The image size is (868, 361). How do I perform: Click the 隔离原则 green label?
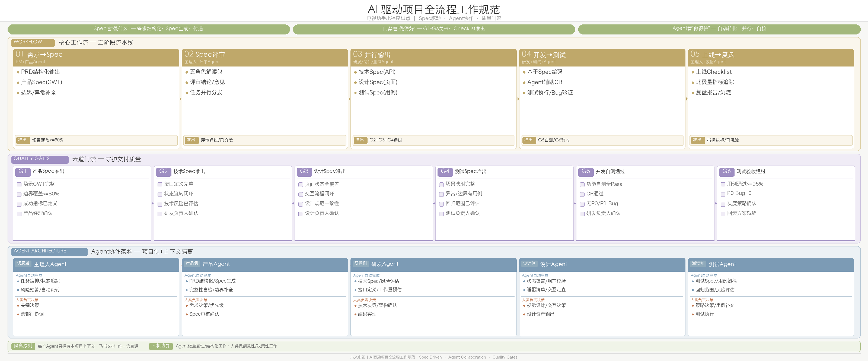coord(23,346)
